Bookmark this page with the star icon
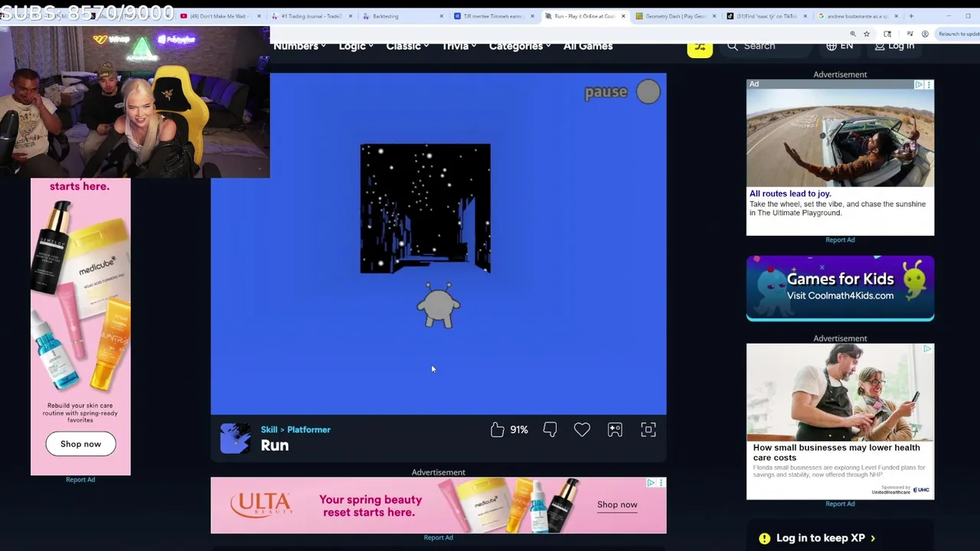Image resolution: width=980 pixels, height=551 pixels. 867,34
